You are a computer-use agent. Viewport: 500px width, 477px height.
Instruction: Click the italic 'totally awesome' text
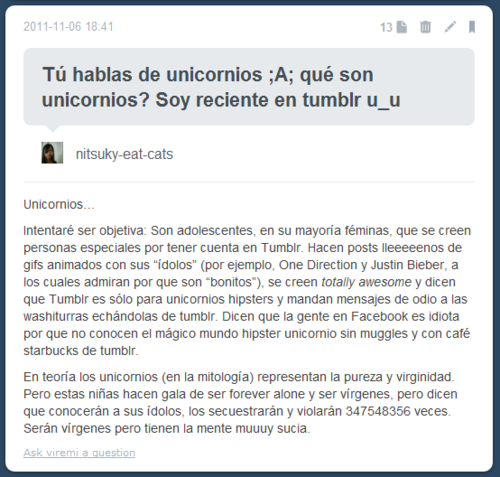point(366,282)
